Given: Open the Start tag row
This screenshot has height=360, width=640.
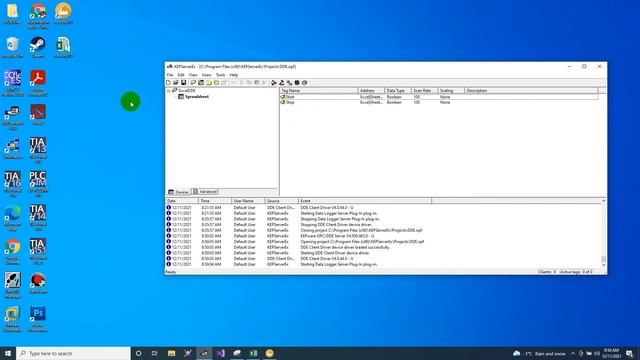Looking at the screenshot, I should pyautogui.click(x=439, y=97).
